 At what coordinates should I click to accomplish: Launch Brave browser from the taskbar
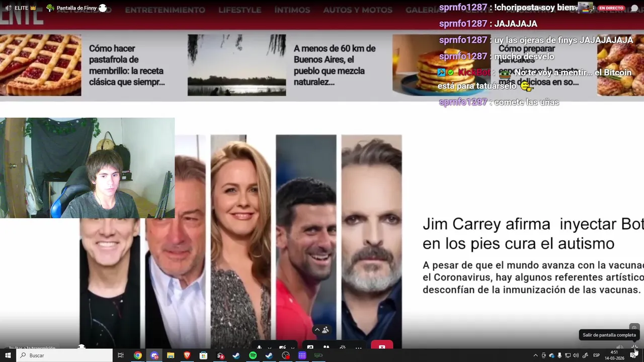pyautogui.click(x=187, y=355)
